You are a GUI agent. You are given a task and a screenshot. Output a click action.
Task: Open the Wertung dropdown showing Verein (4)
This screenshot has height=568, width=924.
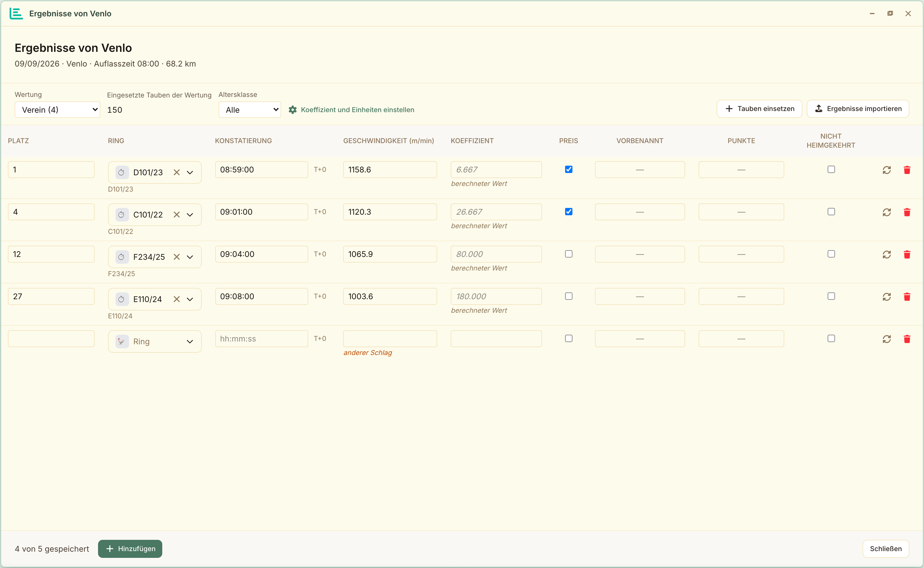tap(57, 110)
